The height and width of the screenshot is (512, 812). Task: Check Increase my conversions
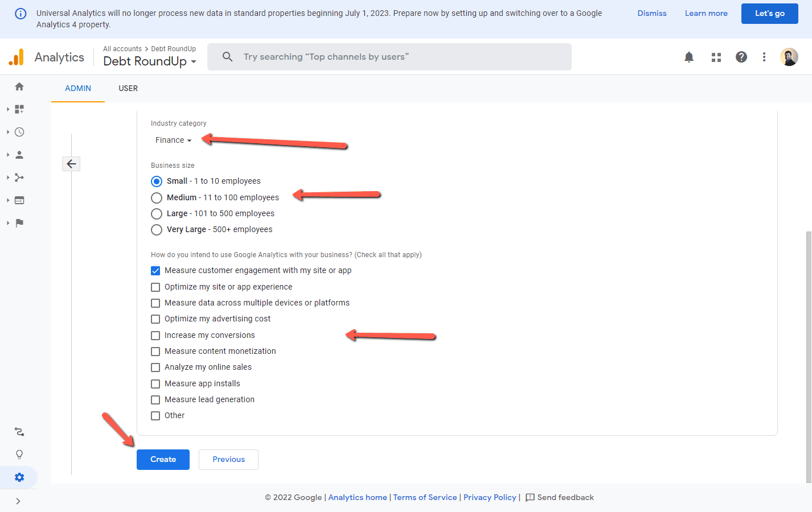155,336
